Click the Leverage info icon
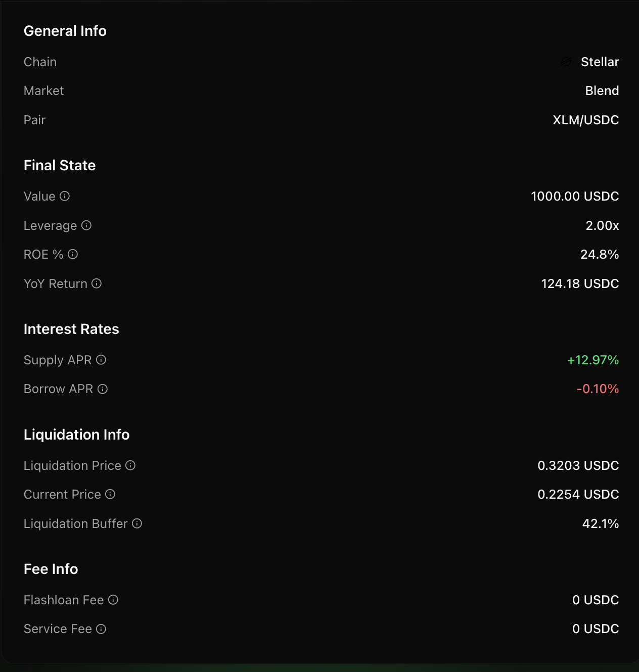 (86, 226)
